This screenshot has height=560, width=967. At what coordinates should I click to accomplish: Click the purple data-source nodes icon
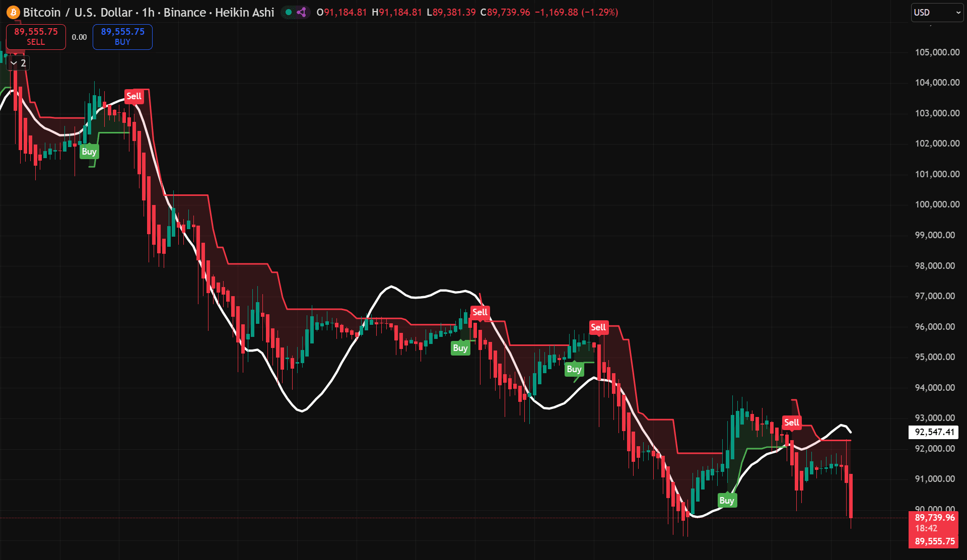(x=301, y=13)
